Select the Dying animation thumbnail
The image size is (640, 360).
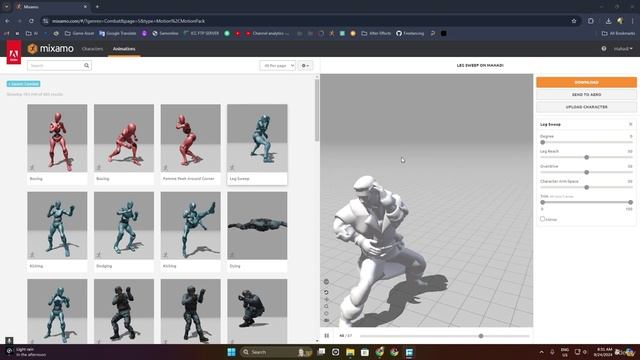point(257,225)
